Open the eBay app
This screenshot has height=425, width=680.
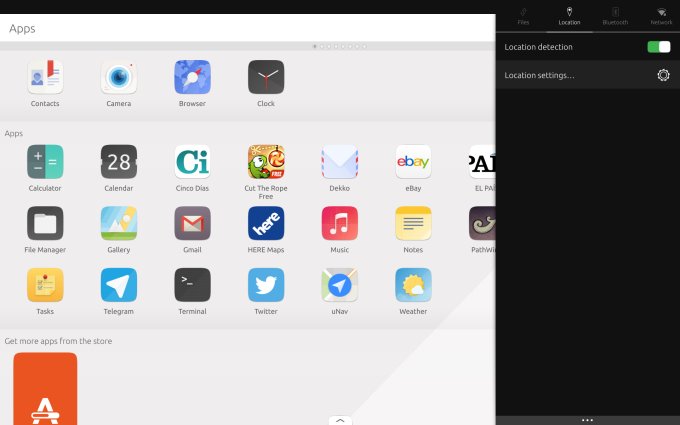tap(413, 162)
